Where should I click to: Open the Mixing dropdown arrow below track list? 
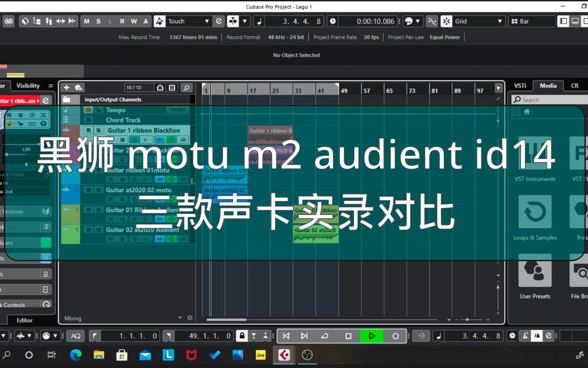(180, 318)
